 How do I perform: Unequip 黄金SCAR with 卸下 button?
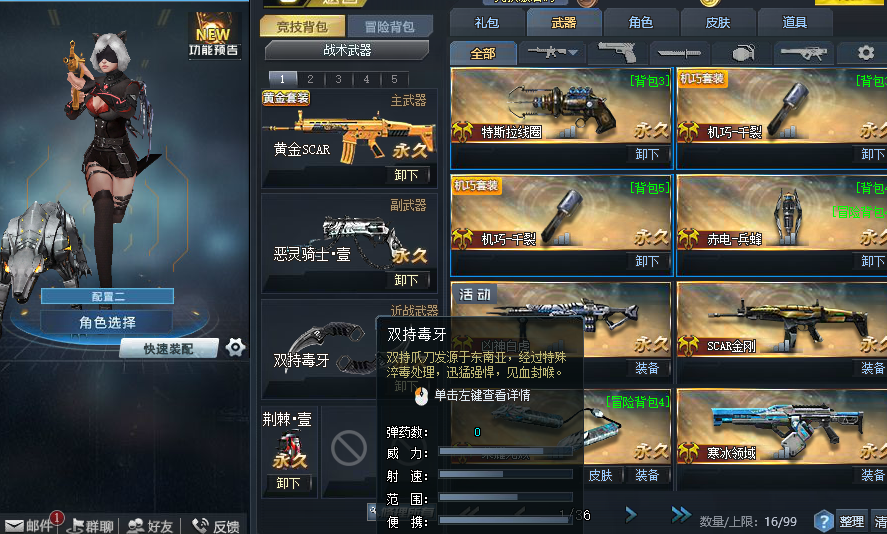tap(406, 175)
